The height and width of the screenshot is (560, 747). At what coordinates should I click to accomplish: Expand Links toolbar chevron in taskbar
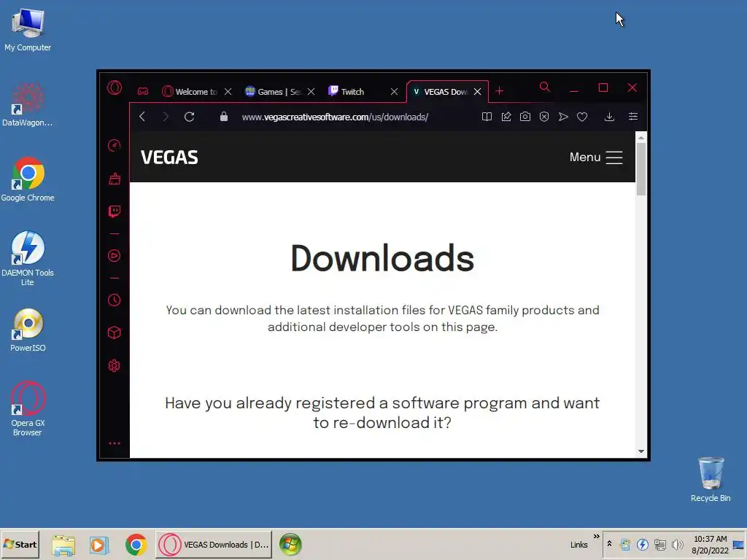click(x=597, y=537)
